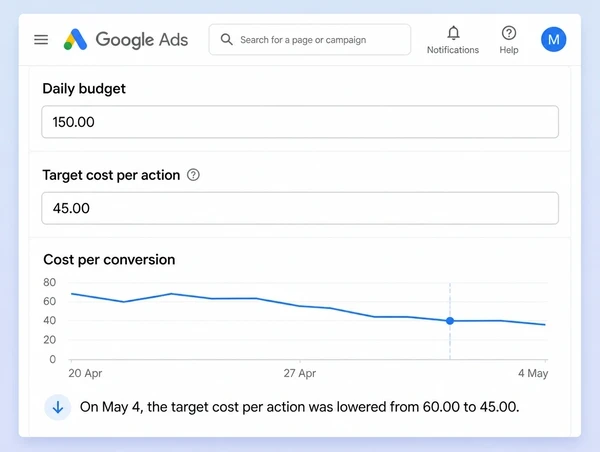
Task: Click the Target cost per action help icon
Action: tap(193, 175)
